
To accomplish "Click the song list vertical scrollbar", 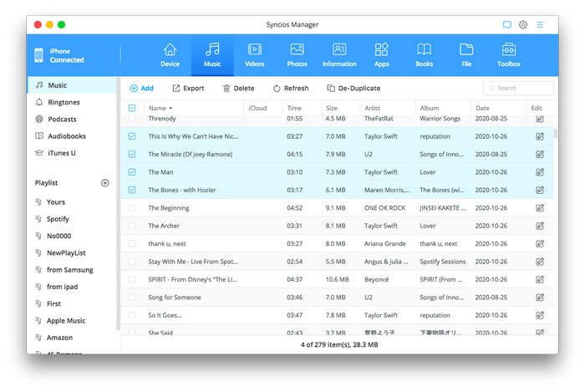I will [x=556, y=133].
